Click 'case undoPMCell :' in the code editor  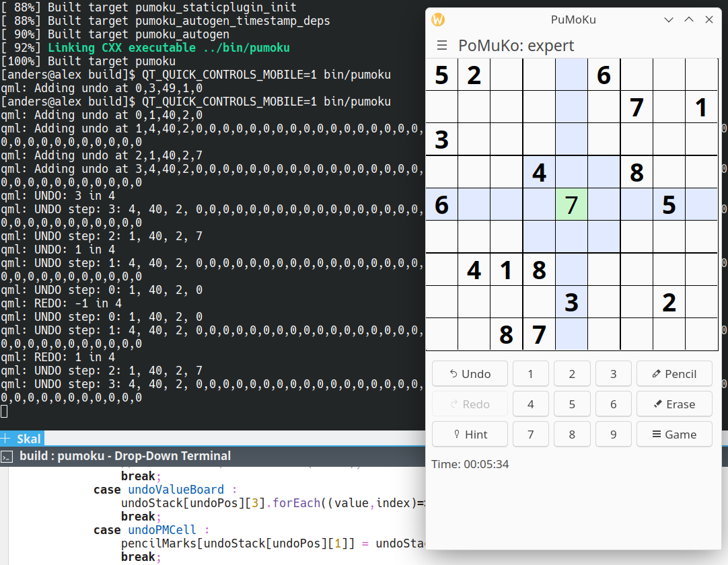[151, 530]
